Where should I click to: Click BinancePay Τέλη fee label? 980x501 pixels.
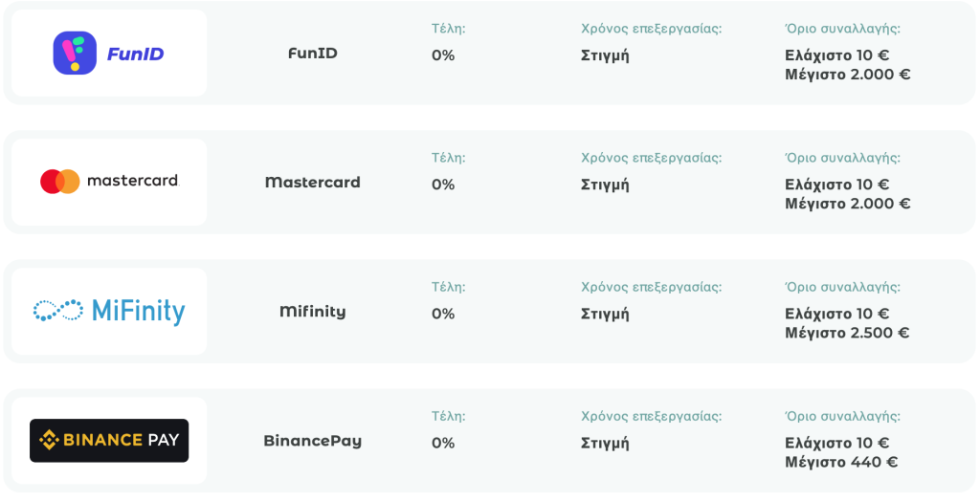pos(448,416)
